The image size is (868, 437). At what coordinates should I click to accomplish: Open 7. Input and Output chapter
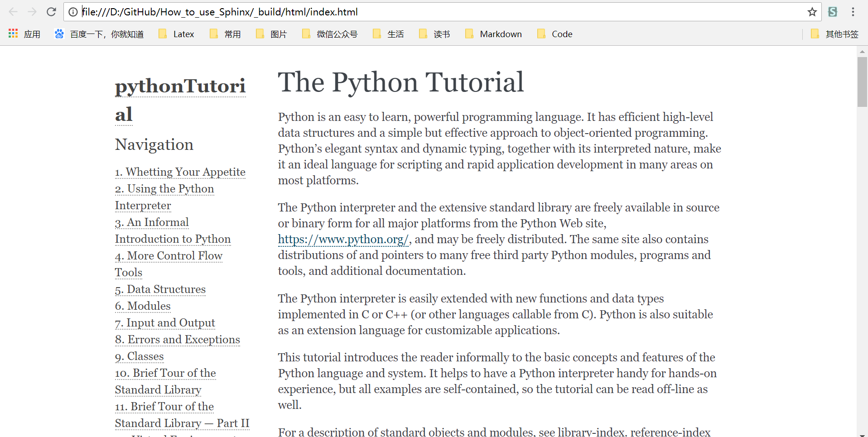tap(165, 323)
